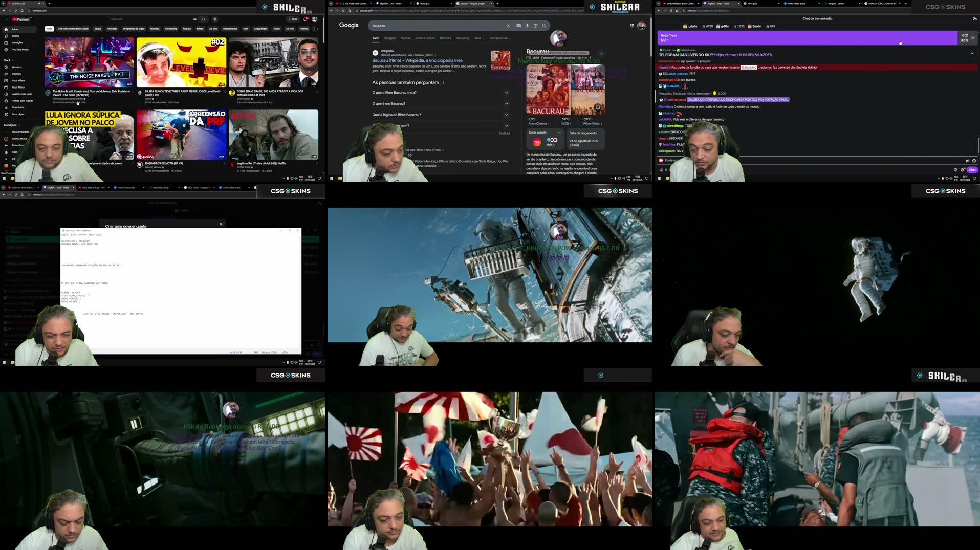Open the YouTube notifications bell

(306, 19)
